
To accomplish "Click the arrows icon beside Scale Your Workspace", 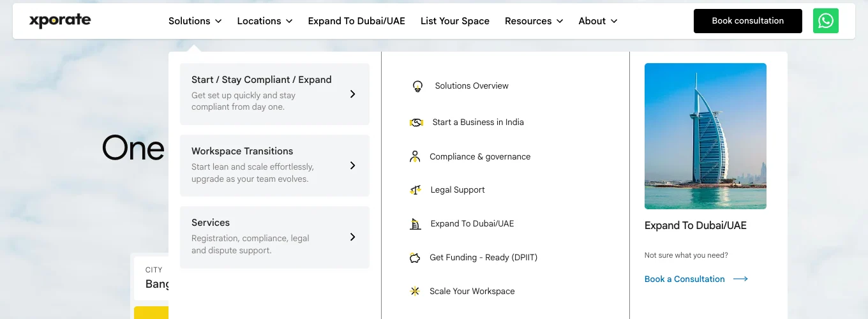I will tap(415, 292).
